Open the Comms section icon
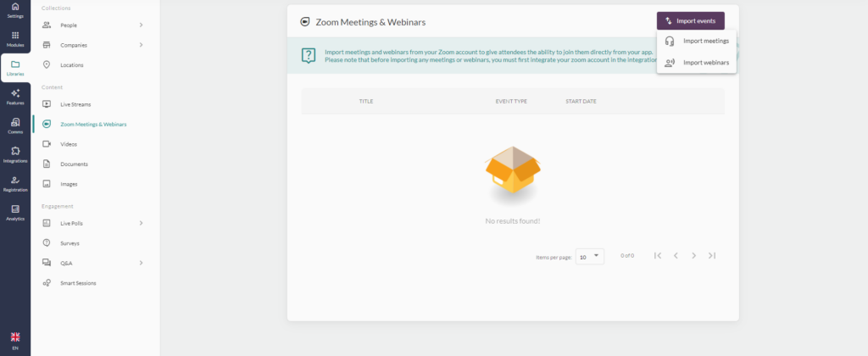 [15, 125]
